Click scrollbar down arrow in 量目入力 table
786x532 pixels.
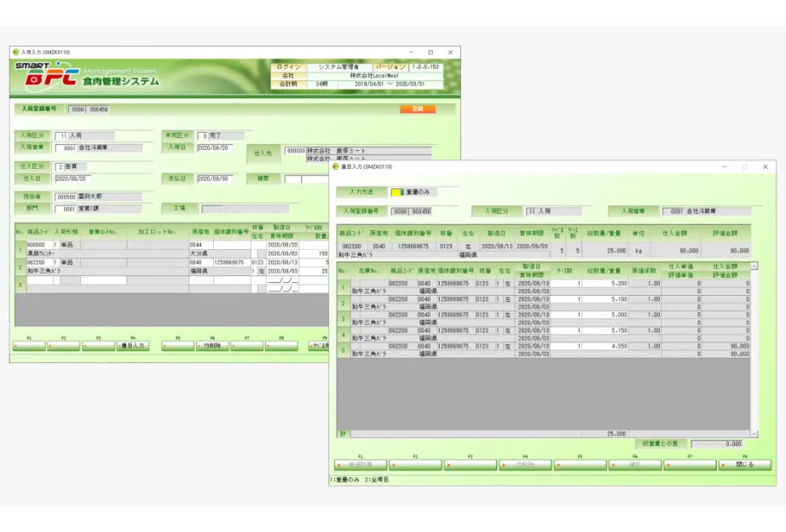pos(754,434)
